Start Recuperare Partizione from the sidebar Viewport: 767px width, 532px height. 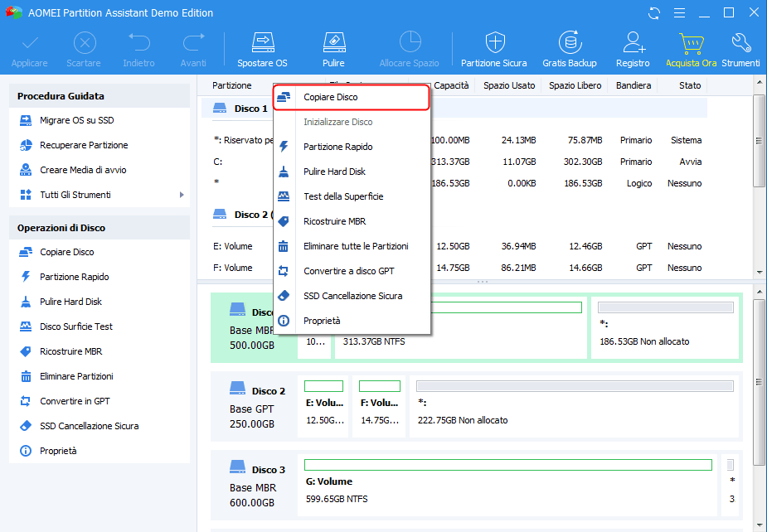pos(84,145)
